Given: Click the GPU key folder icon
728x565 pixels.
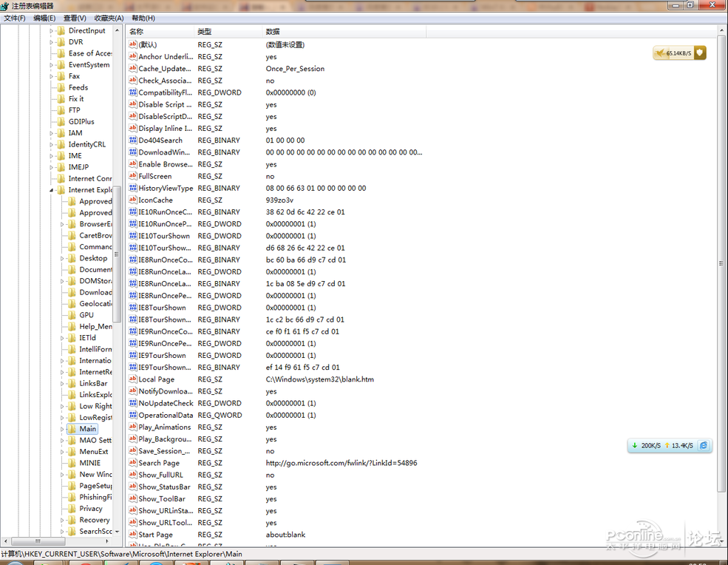Looking at the screenshot, I should coord(72,315).
